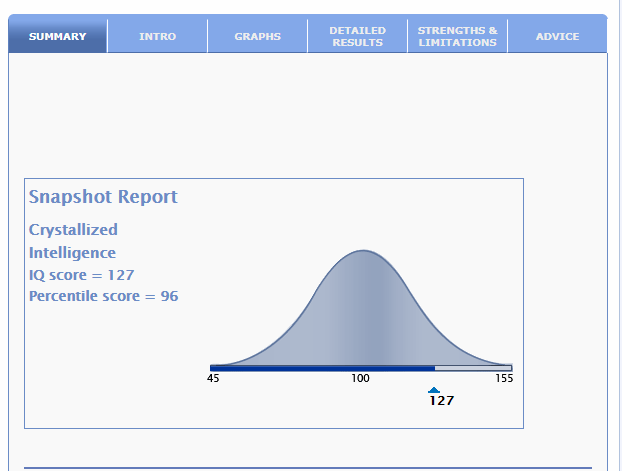Select the Strengths & Limitations tab
This screenshot has width=622, height=471.
(x=457, y=37)
